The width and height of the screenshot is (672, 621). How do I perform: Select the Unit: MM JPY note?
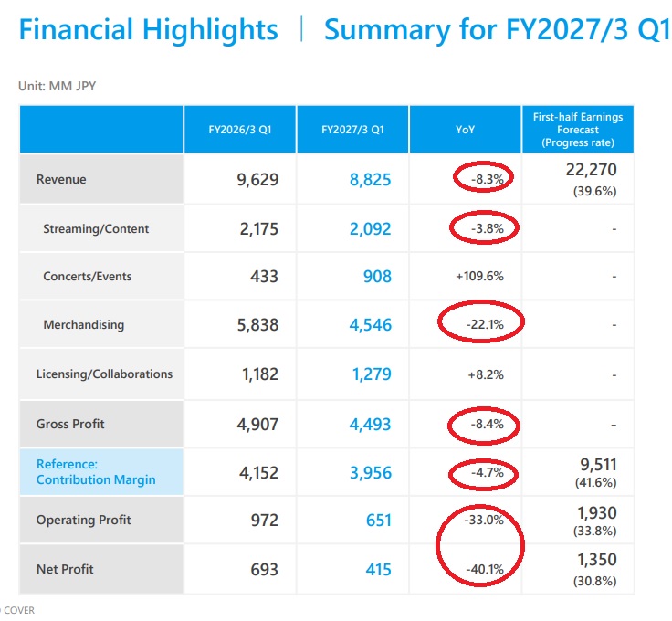(x=57, y=86)
